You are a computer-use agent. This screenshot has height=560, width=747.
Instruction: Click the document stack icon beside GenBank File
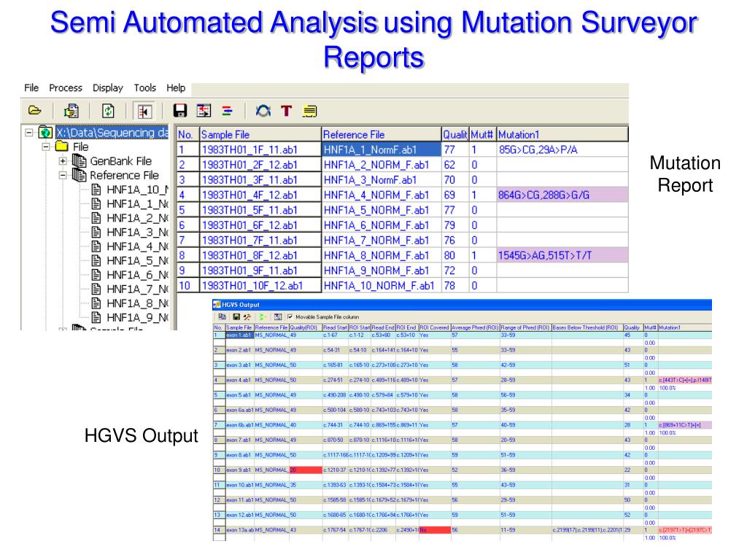(79, 161)
